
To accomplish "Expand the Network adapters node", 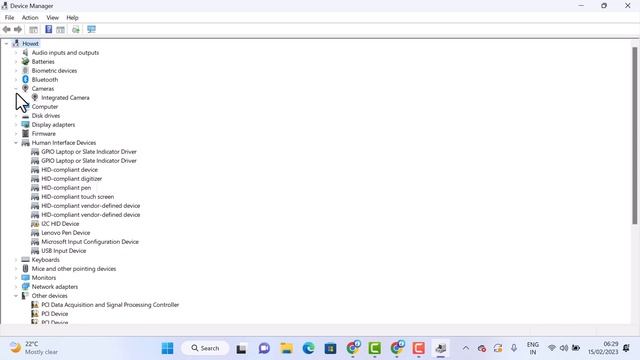I will click(x=16, y=287).
